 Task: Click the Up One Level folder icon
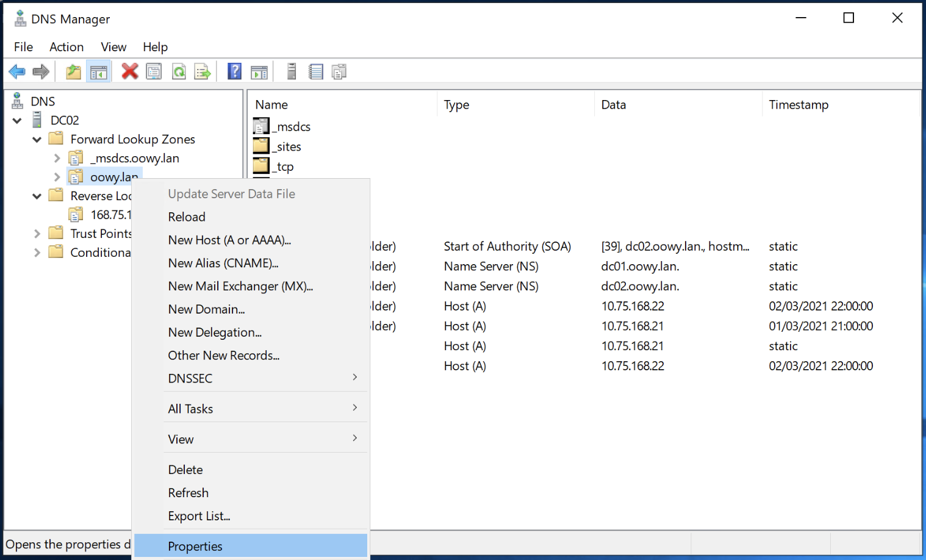click(73, 72)
